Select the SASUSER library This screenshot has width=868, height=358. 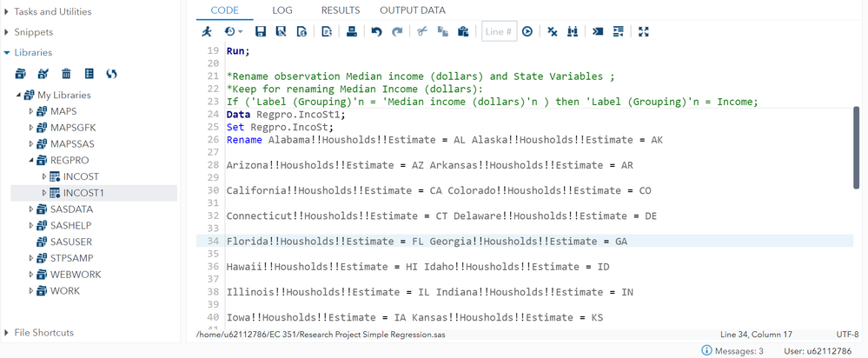tap(71, 242)
